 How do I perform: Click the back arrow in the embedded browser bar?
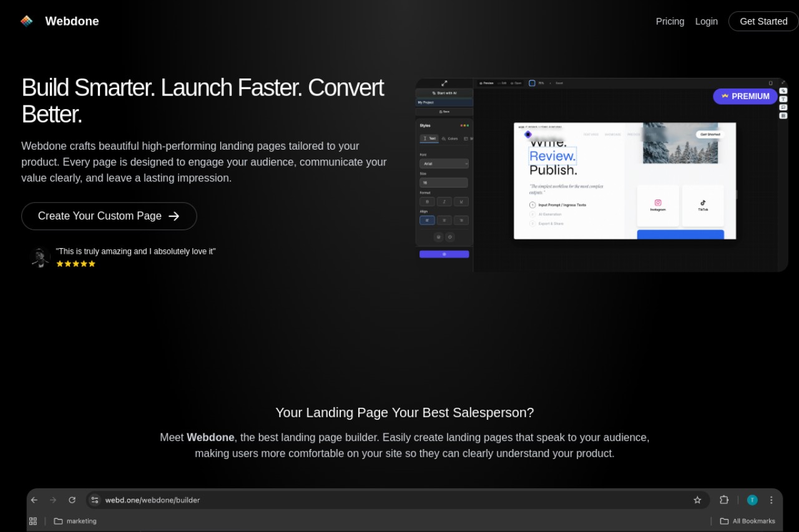point(34,500)
